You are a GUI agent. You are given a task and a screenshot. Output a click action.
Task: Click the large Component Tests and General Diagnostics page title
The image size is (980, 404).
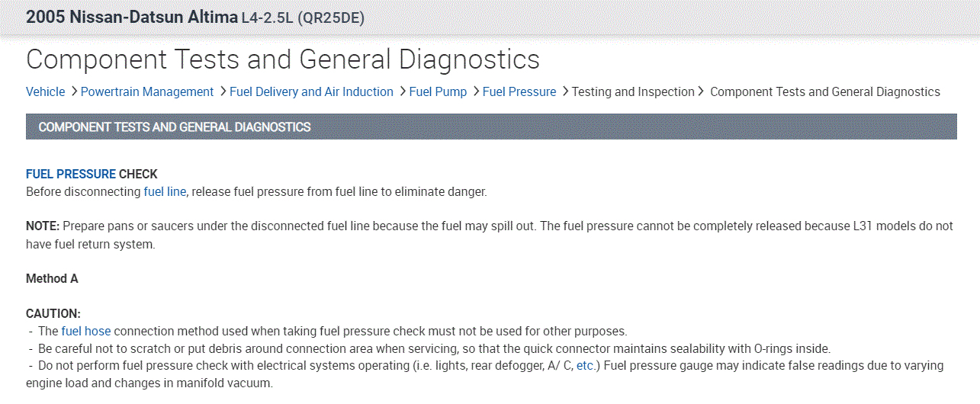[x=282, y=59]
